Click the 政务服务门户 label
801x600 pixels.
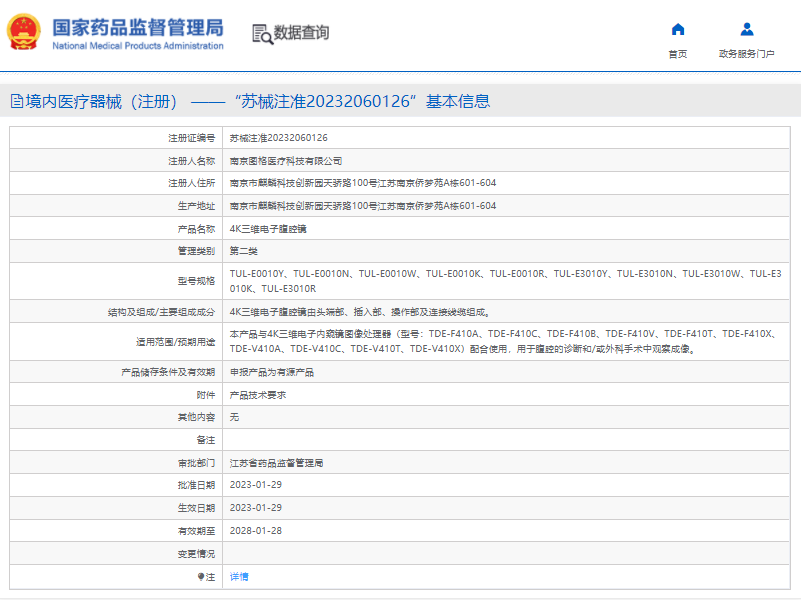[x=746, y=54]
